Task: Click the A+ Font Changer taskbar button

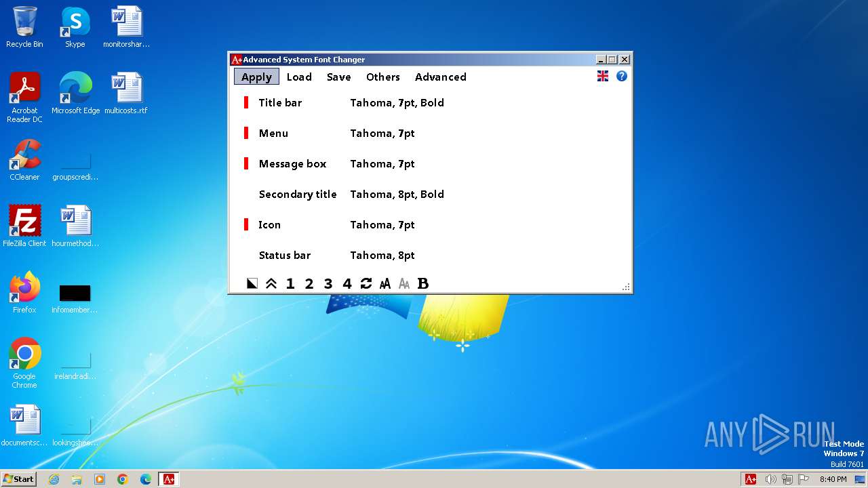Action: pos(168,479)
